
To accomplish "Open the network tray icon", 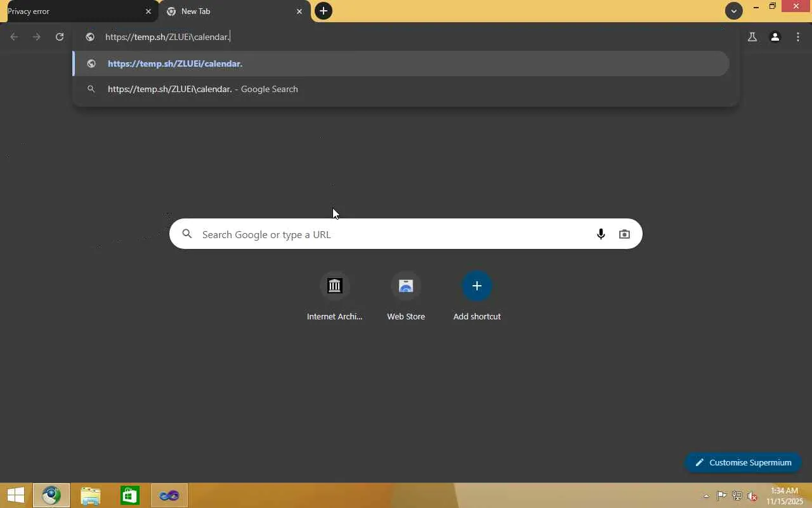I will tap(737, 496).
